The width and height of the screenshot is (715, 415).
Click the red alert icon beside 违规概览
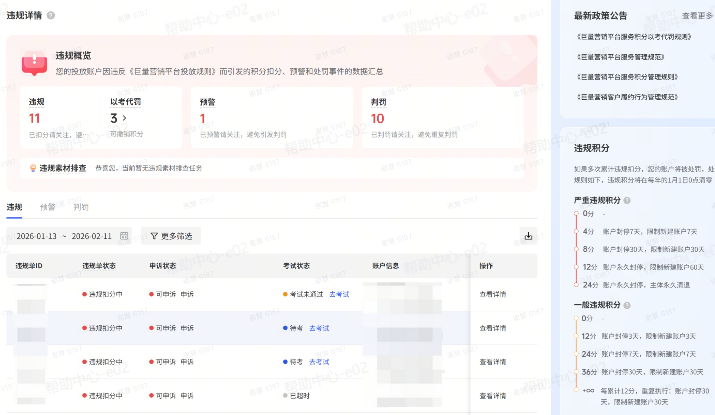click(34, 63)
